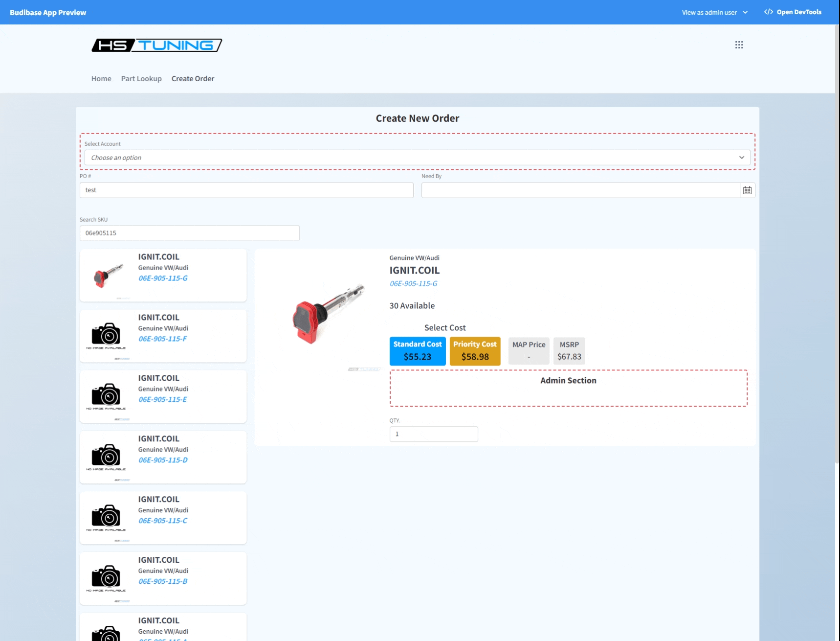Click no-image camera icon for 06E-905-115-B
Image resolution: width=840 pixels, height=641 pixels.
pyautogui.click(x=106, y=578)
